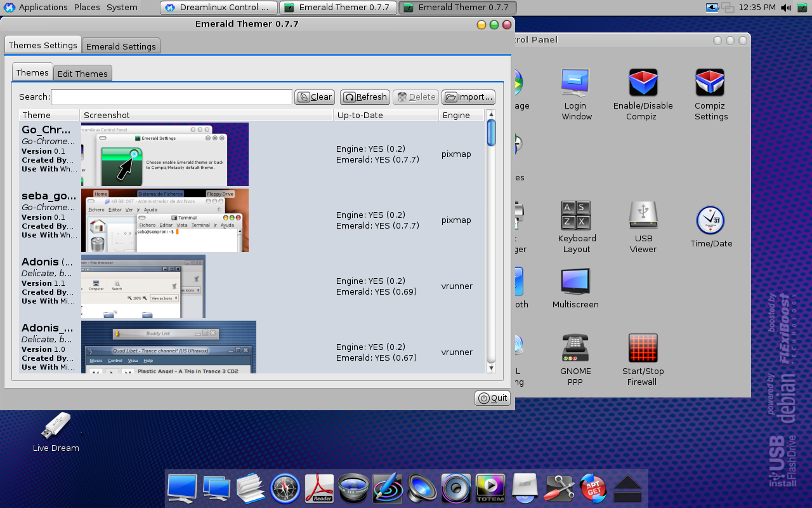Open the Multiscreen settings

tap(576, 280)
